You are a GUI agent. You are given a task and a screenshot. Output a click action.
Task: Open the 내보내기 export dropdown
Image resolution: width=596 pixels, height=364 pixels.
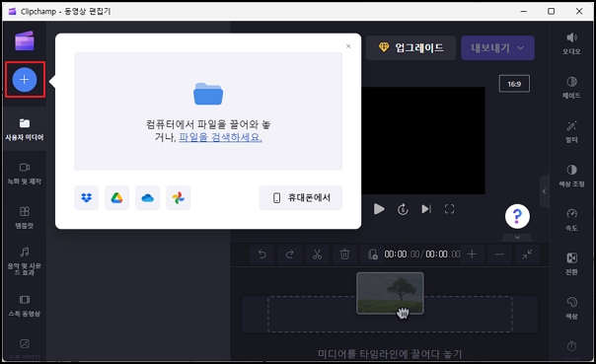pos(497,48)
